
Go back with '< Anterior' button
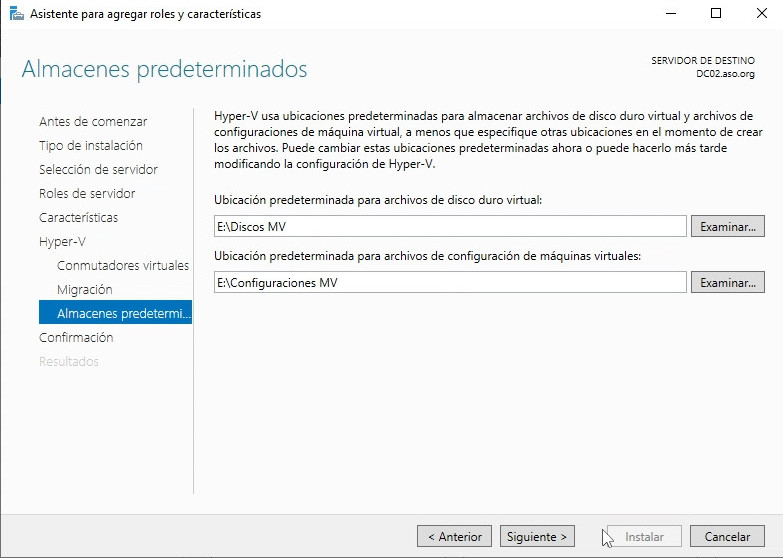pos(455,536)
